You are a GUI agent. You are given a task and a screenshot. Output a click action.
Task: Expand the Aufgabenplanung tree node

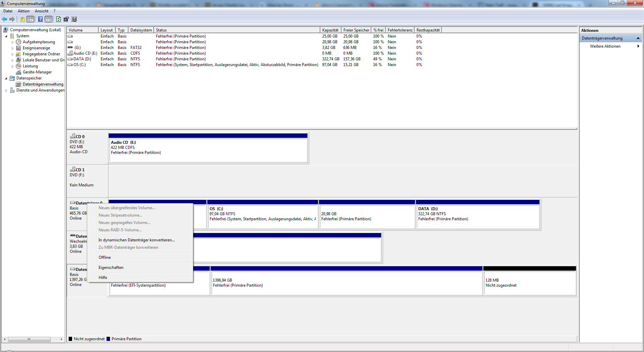(x=13, y=42)
